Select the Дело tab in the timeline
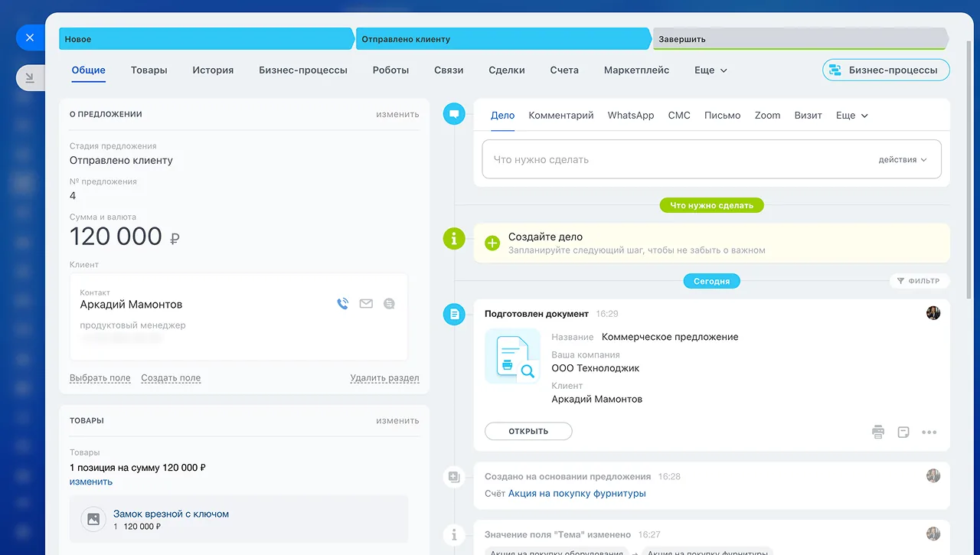The width and height of the screenshot is (980, 555). pyautogui.click(x=502, y=116)
